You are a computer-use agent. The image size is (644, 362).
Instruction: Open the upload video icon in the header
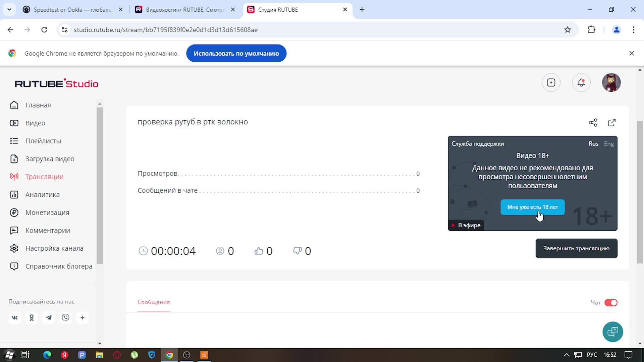(x=551, y=82)
